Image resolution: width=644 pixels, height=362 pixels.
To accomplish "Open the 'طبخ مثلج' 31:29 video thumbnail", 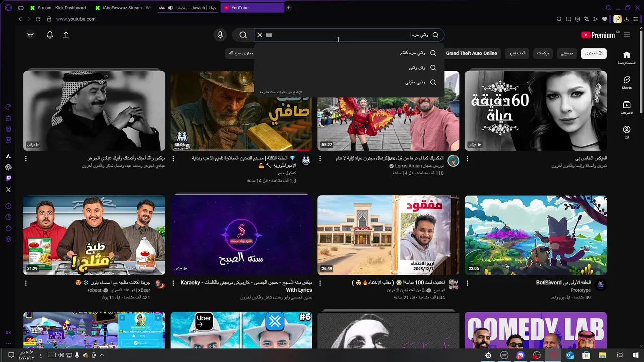I will click(94, 235).
